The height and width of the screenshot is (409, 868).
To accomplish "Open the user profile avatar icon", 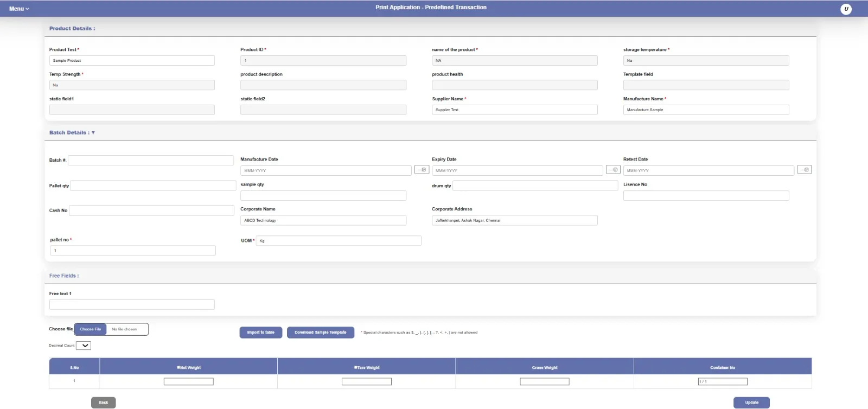I will tap(846, 9).
